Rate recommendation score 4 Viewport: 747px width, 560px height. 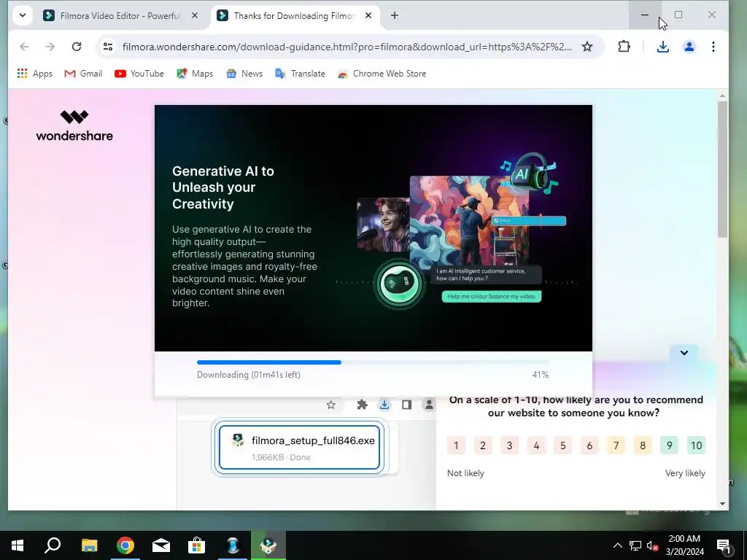536,446
